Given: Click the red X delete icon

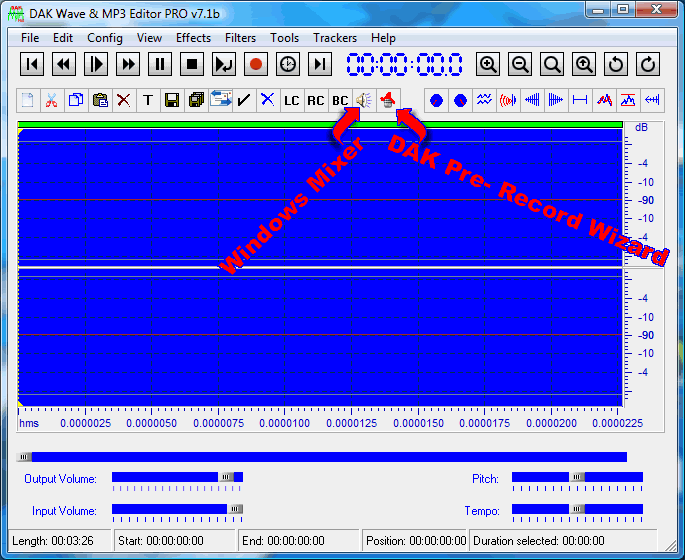Looking at the screenshot, I should pos(123,100).
